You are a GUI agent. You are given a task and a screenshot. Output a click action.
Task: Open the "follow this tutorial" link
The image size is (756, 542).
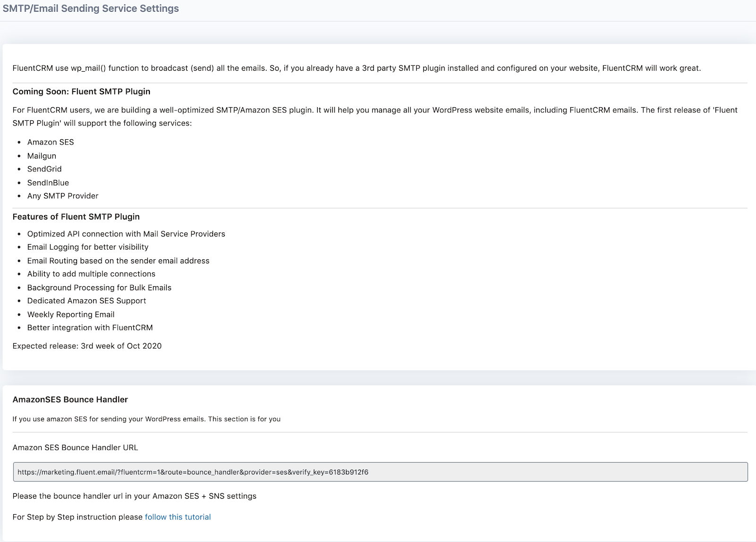tap(178, 517)
